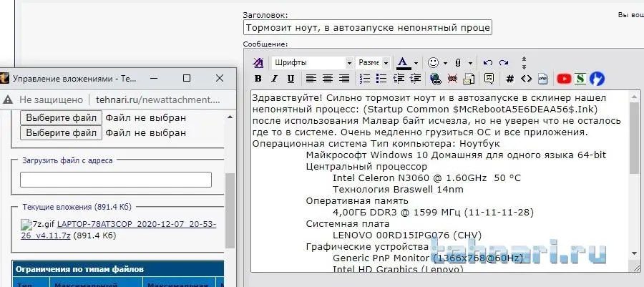The width and height of the screenshot is (644, 287).
Task: Redo the last undone edit
Action: 504,63
